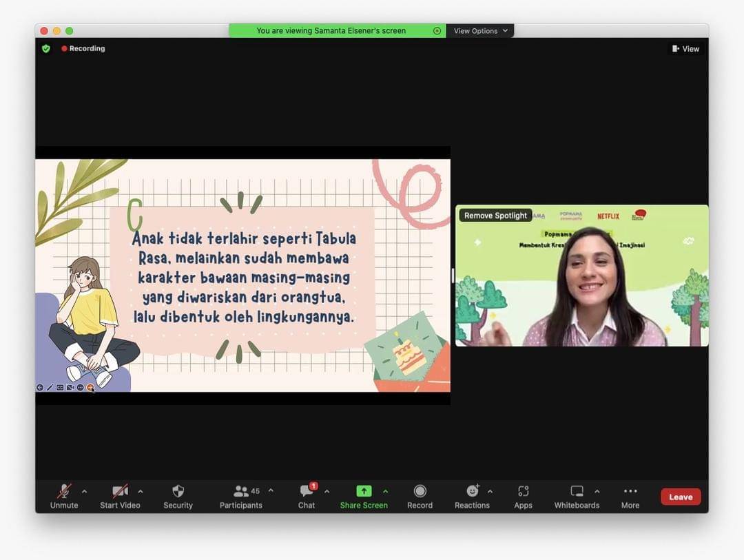Toggle Share Screen on

364,492
